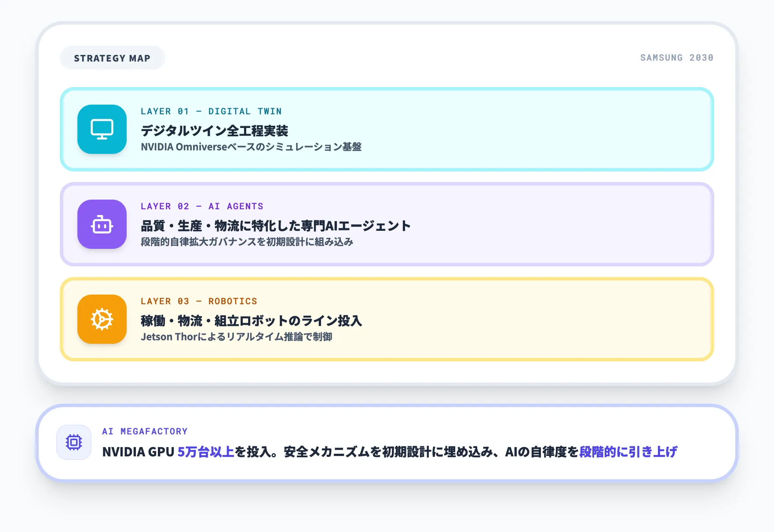Select the LAYER 02 – AI AGENTS heading
Image resolution: width=774 pixels, height=532 pixels.
202,206
